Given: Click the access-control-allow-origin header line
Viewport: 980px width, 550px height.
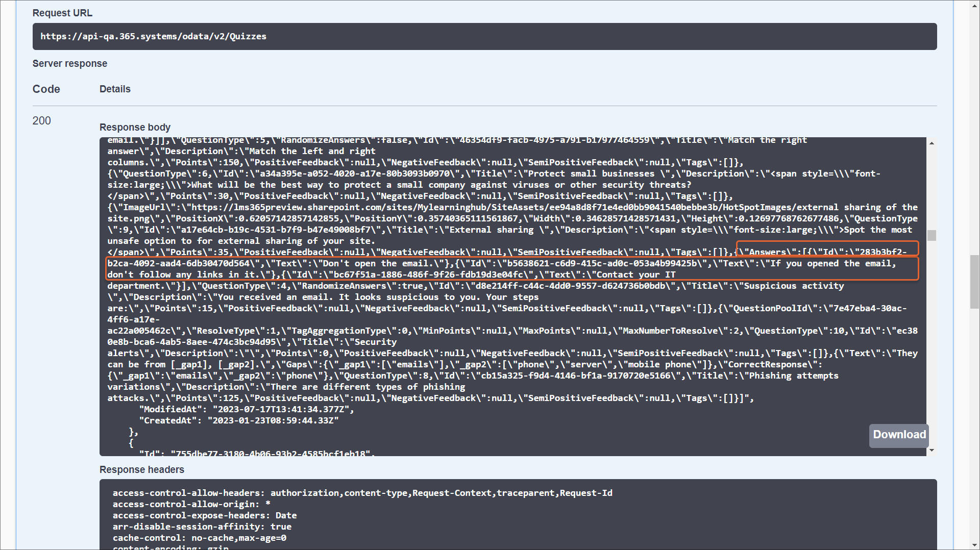Looking at the screenshot, I should pyautogui.click(x=191, y=504).
